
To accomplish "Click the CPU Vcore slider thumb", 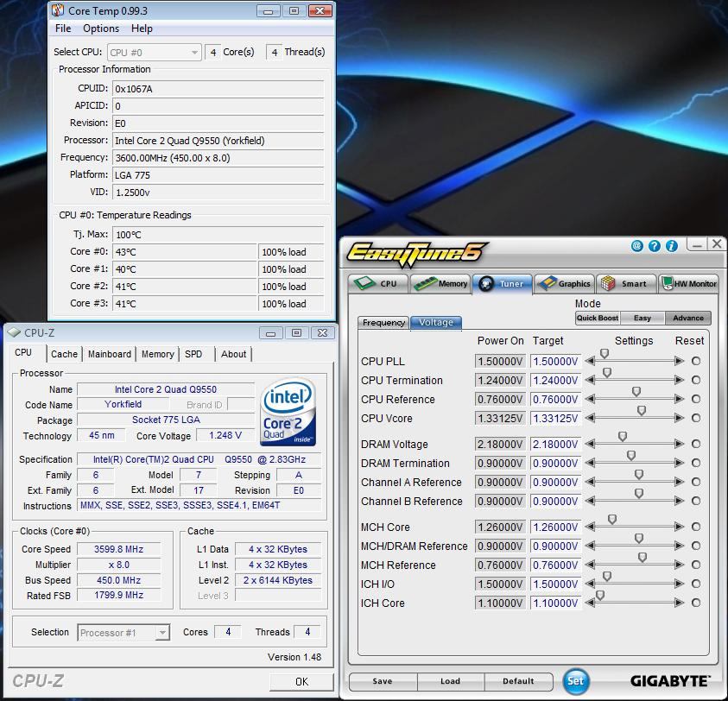I will pos(642,411).
